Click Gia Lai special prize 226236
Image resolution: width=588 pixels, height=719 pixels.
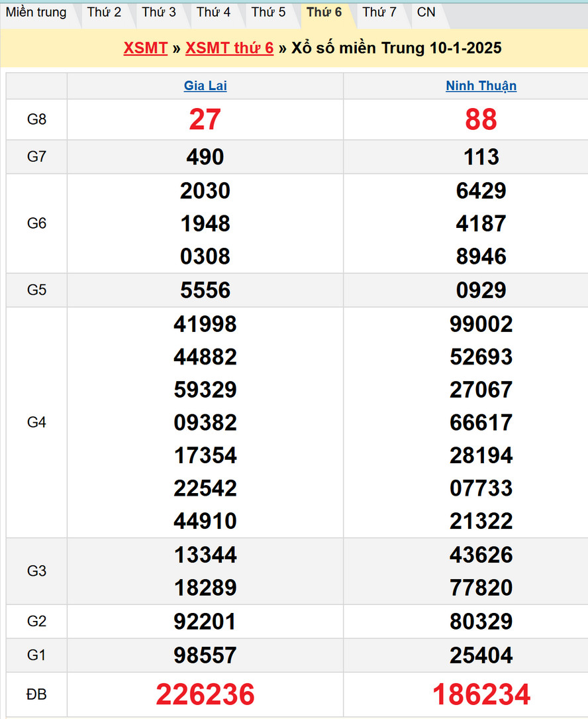pyautogui.click(x=205, y=694)
